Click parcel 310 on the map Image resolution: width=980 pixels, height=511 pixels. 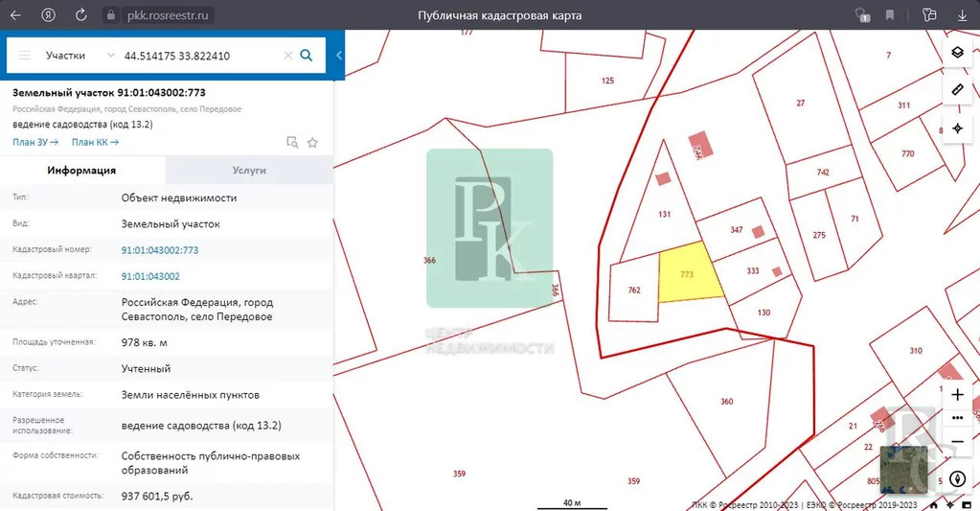[x=916, y=351]
